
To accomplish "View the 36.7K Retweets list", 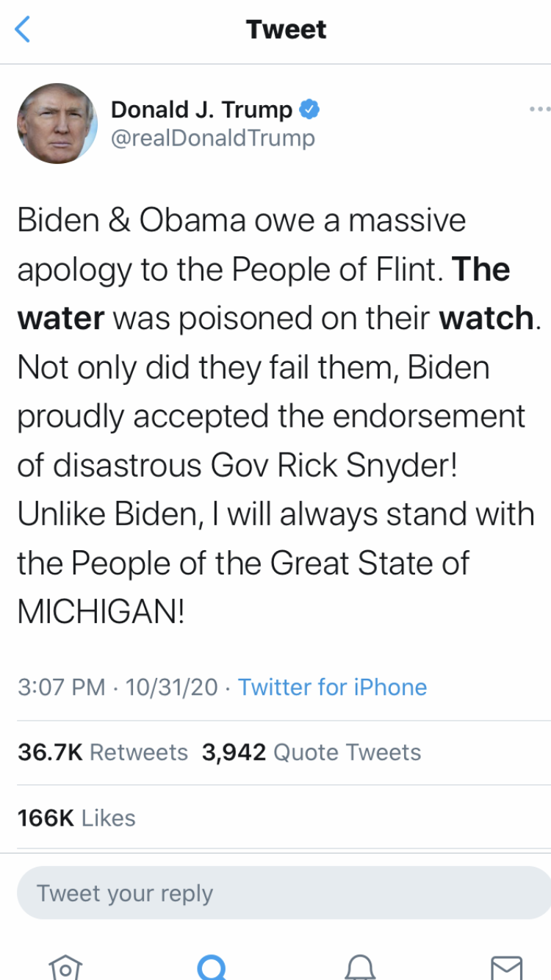I will point(103,752).
